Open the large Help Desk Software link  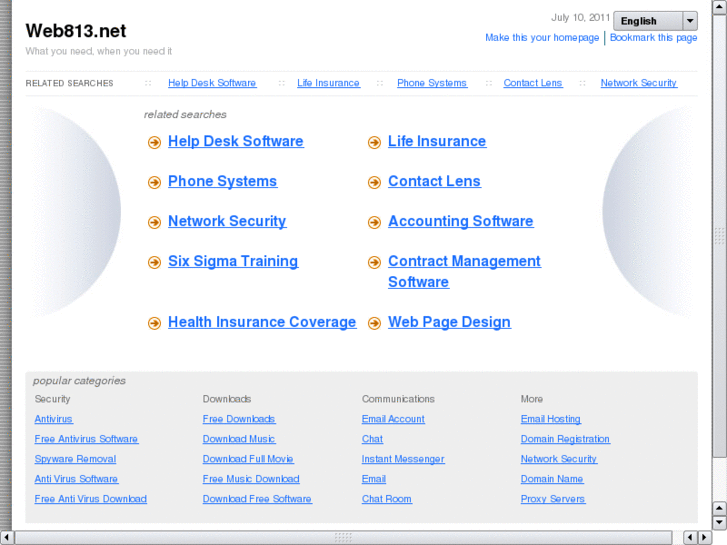pos(236,141)
